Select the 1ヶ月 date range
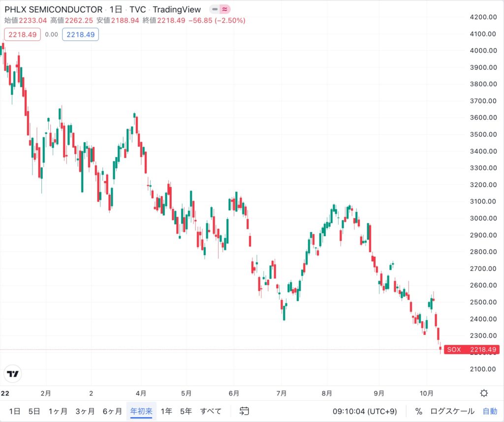This screenshot has width=504, height=422. 58,411
